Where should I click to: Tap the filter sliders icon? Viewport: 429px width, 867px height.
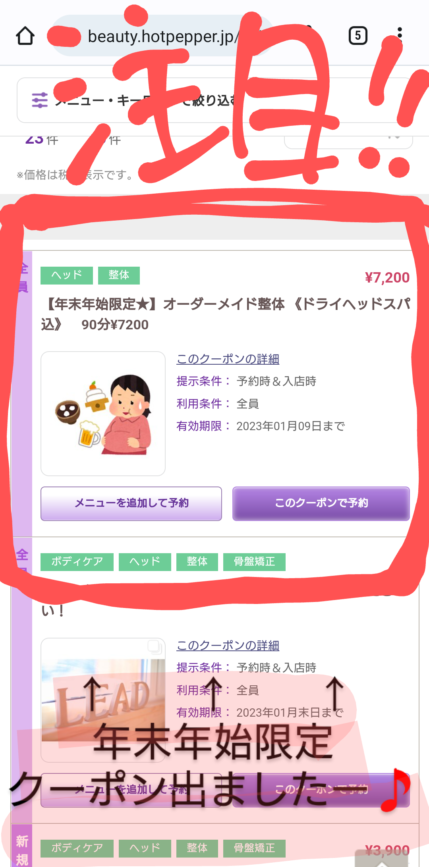(40, 101)
